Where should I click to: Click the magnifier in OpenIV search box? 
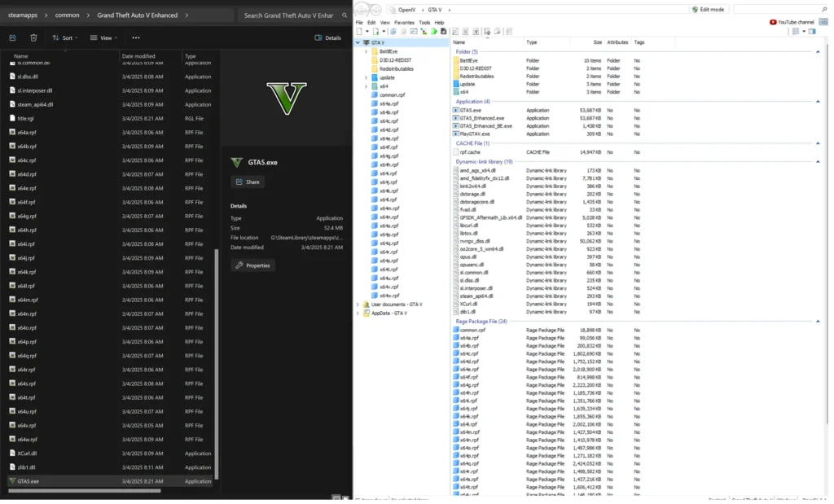click(824, 10)
